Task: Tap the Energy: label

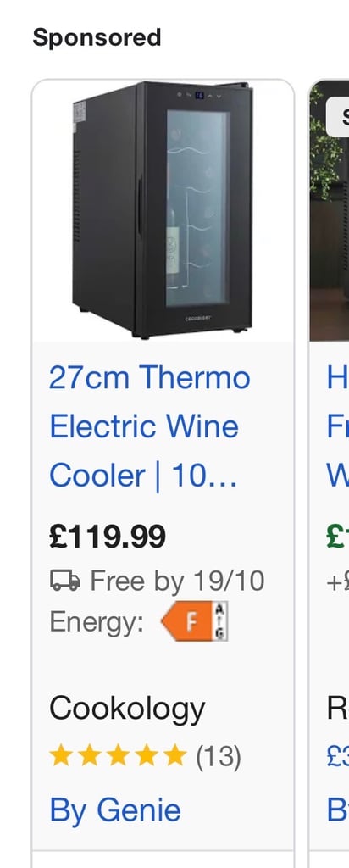Action: pyautogui.click(x=97, y=622)
